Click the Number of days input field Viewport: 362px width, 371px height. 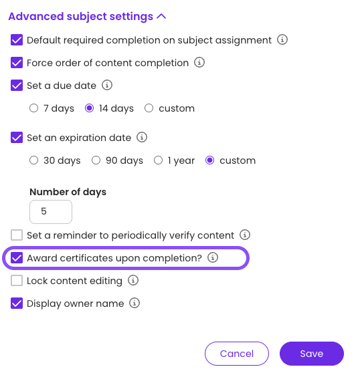click(x=51, y=212)
